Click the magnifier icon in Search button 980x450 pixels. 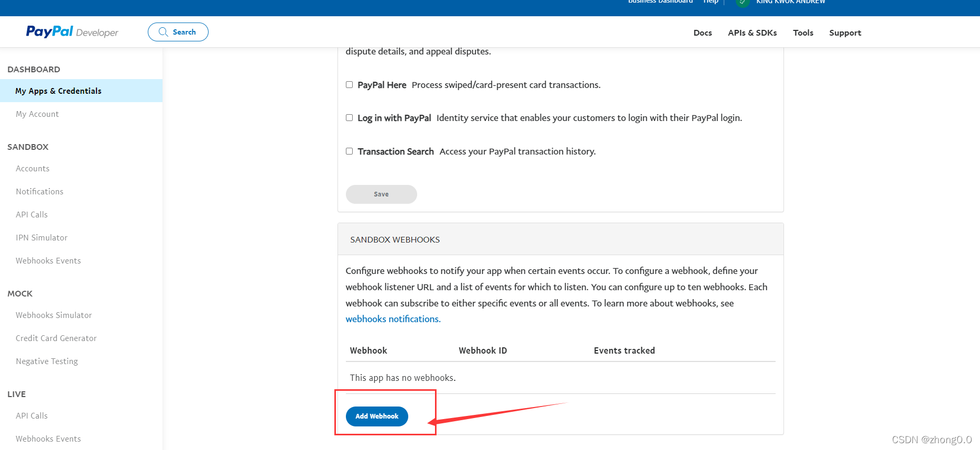164,32
